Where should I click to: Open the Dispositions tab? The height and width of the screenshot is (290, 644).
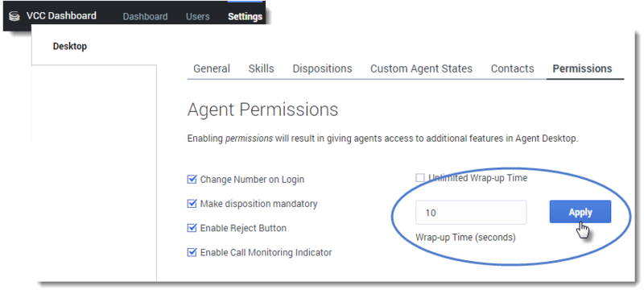tap(322, 68)
